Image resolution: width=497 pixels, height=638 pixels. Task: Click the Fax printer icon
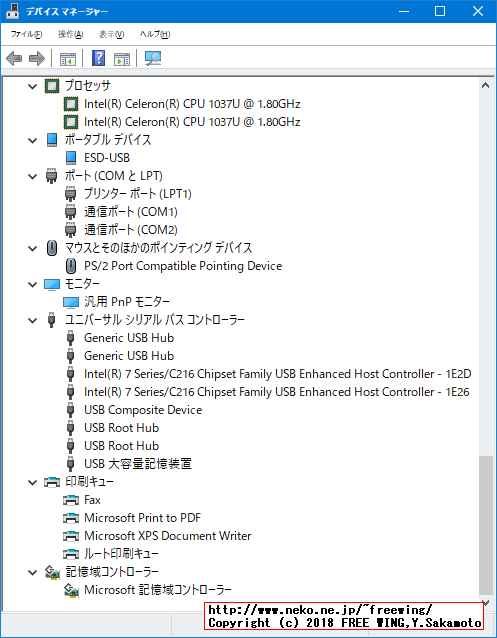(71, 500)
